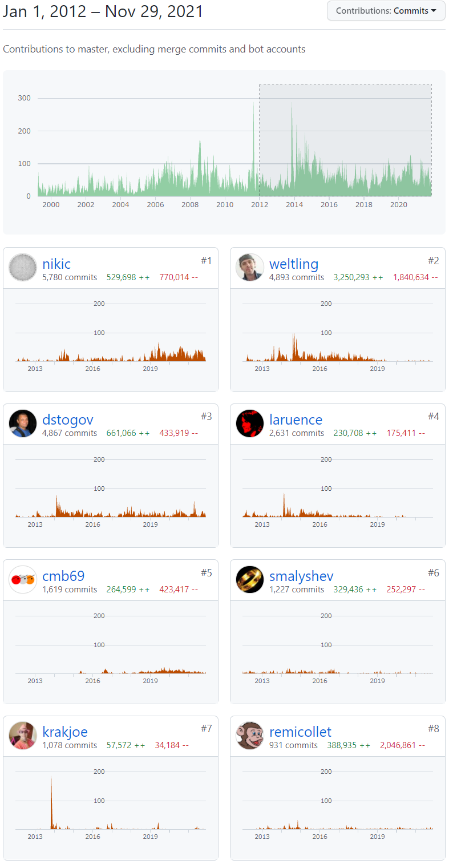Open remicollet's profile link
Viewport: 449px width, 868px height.
click(x=300, y=732)
